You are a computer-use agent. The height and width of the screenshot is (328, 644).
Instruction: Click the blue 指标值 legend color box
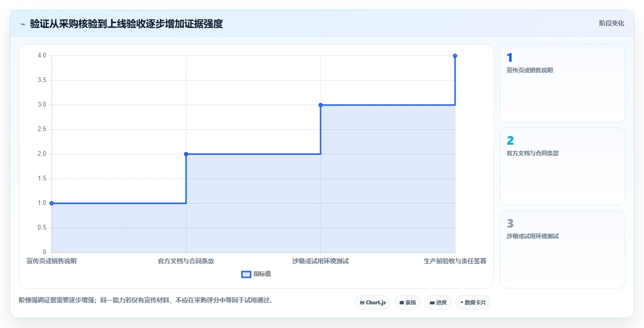pos(246,274)
